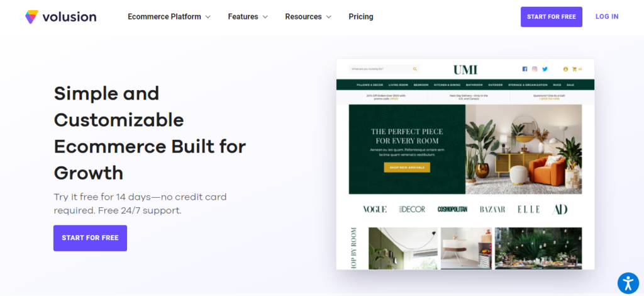The image size is (644, 296).
Task: Click the ELLE logo in preview
Action: [x=528, y=209]
